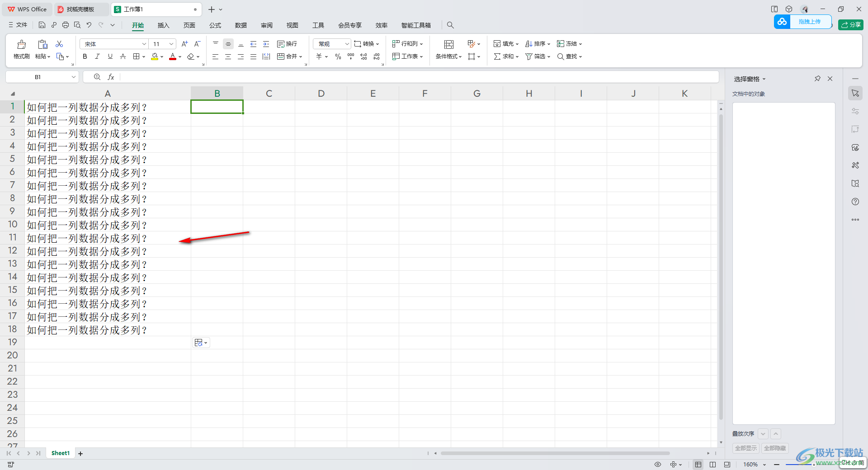868x470 pixels.
Task: Click the Show All (全部显示) button
Action: point(746,448)
